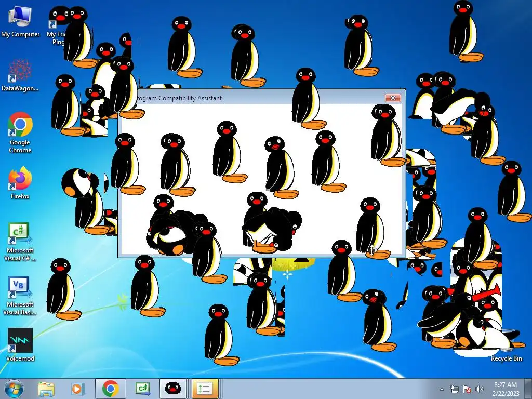Viewport: 532px width, 399px height.
Task: Open the volume speaker tray icon
Action: click(x=480, y=389)
